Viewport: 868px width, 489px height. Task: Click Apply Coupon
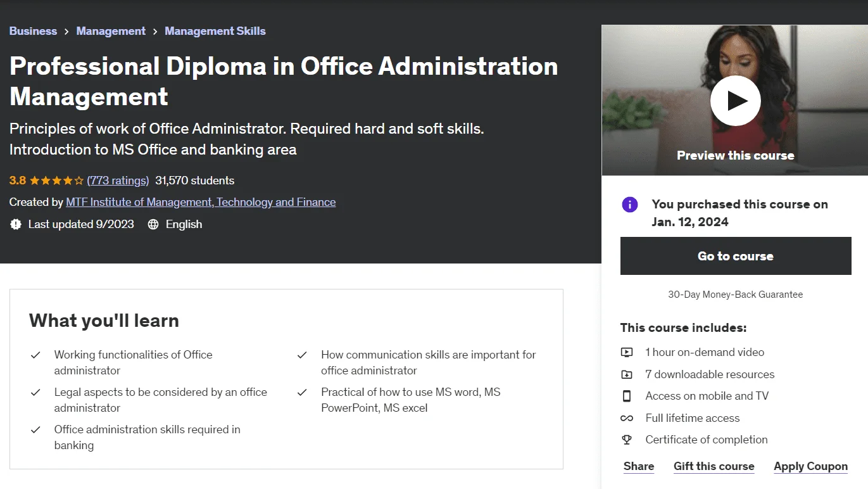(x=810, y=466)
